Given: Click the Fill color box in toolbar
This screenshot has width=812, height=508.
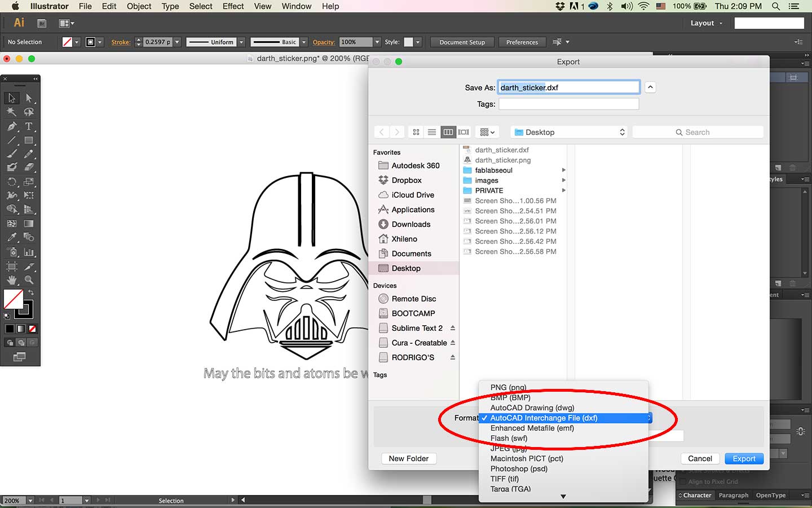Looking at the screenshot, I should 14,299.
